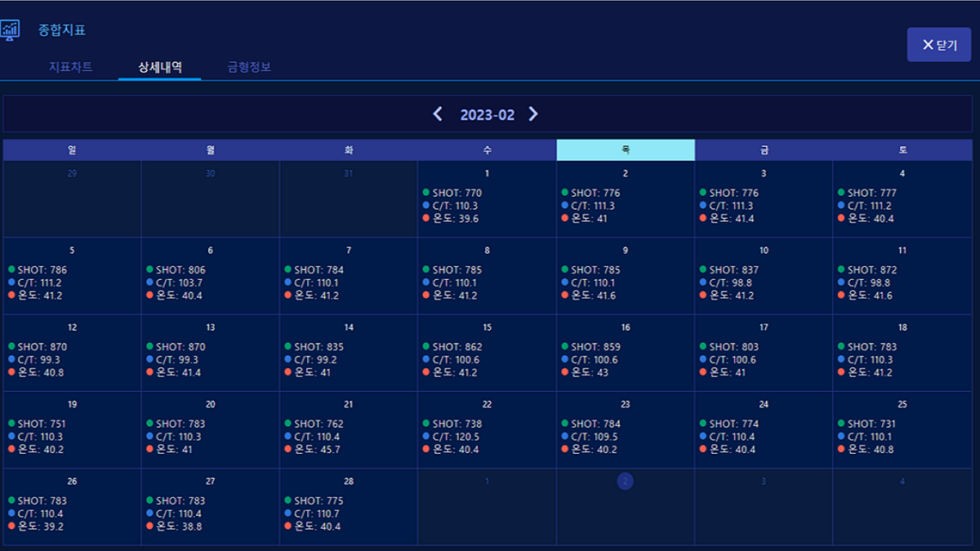Image resolution: width=980 pixels, height=551 pixels.
Task: Go to next month with right chevron
Action: (533, 114)
